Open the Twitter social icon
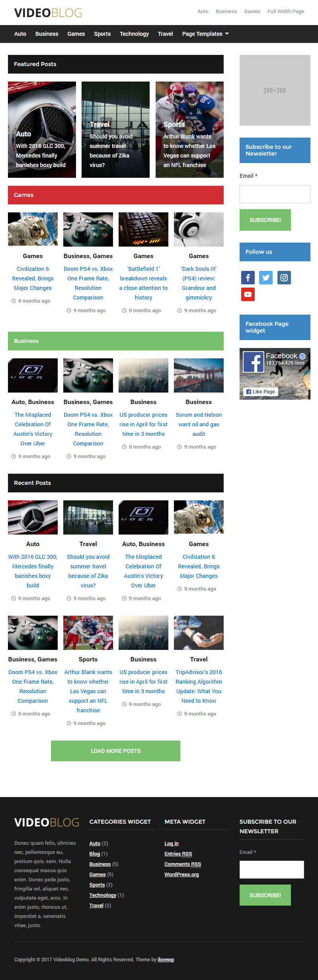 click(266, 277)
